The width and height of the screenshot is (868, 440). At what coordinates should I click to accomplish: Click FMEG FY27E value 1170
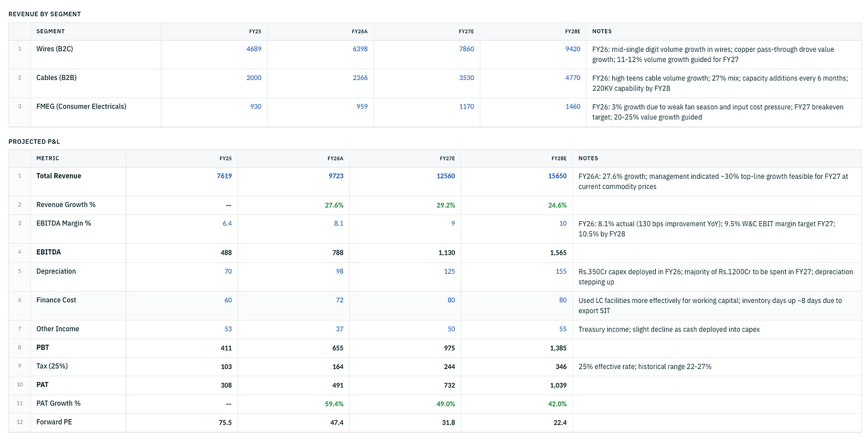[x=467, y=106]
